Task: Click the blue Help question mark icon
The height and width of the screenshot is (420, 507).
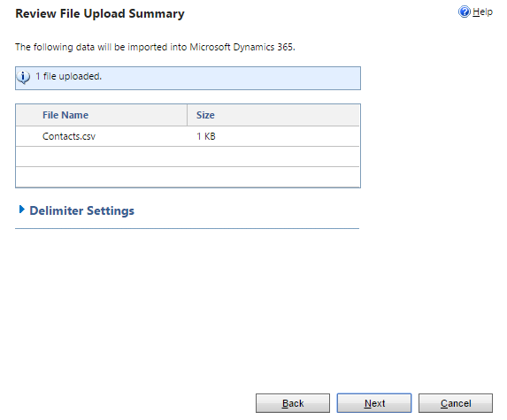Action: 465,12
